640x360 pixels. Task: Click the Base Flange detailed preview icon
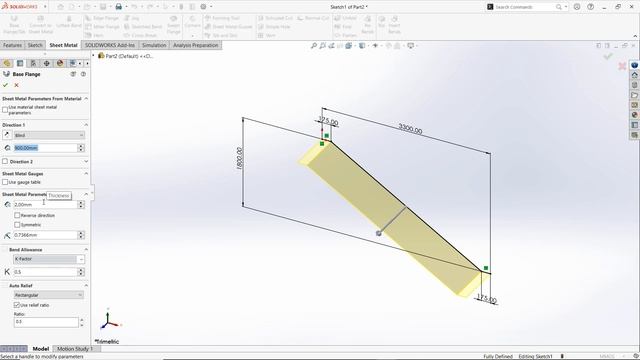click(73, 74)
